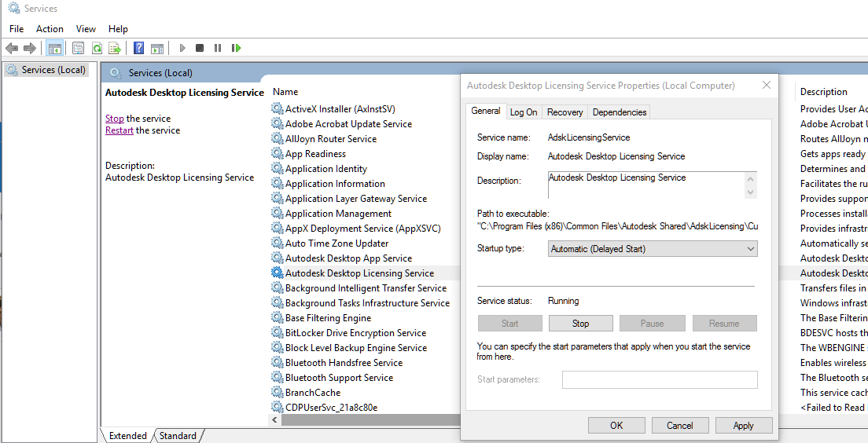Viewport: 868px width, 443px height.
Task: Click gear icon beside Autodesk Desktop Licensing Service
Action: point(277,273)
